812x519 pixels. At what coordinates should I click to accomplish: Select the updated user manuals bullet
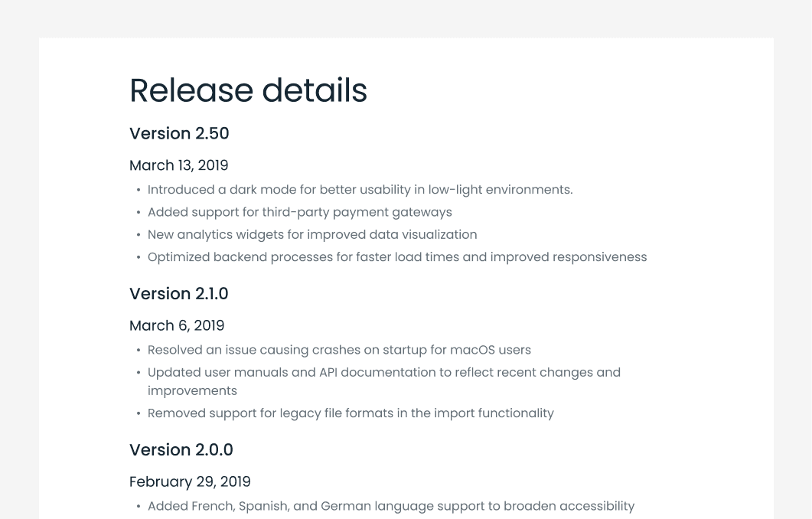[383, 381]
